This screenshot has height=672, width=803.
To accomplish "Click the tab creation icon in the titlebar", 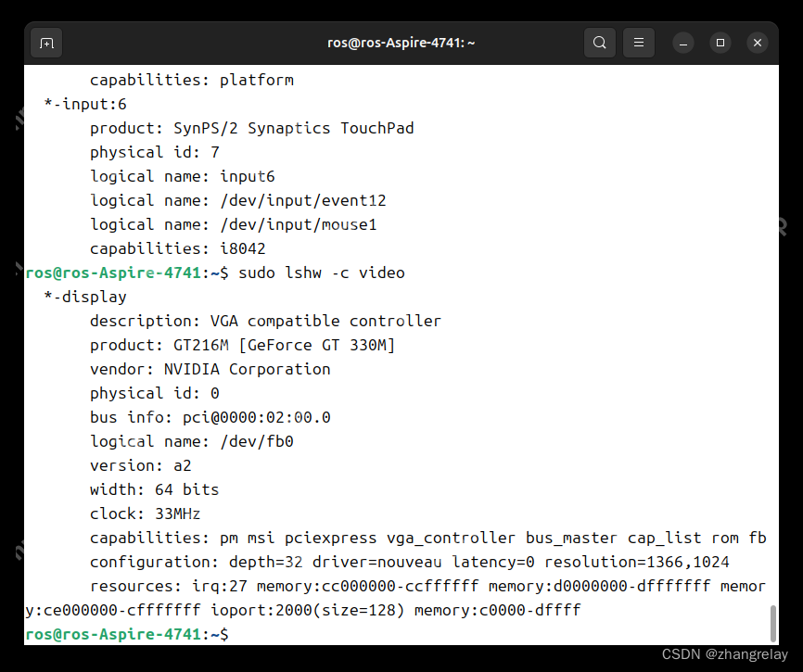I will click(x=45, y=42).
